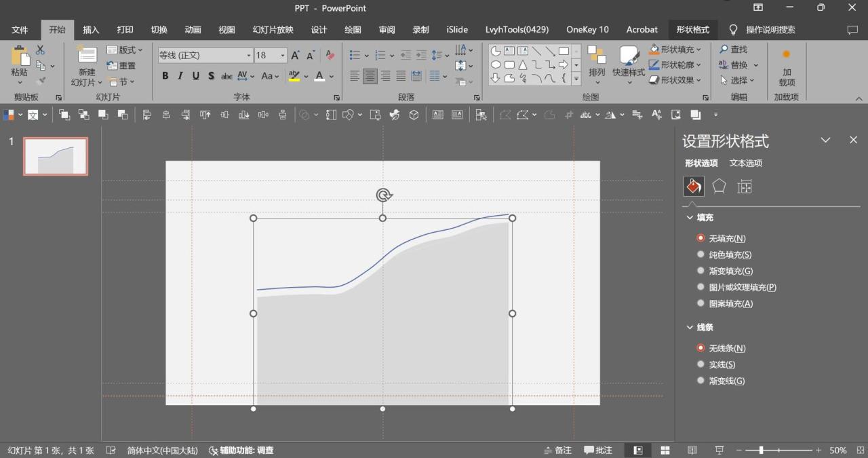Open the Size & Properties icon tab
Image resolution: width=868 pixels, height=458 pixels.
(745, 187)
